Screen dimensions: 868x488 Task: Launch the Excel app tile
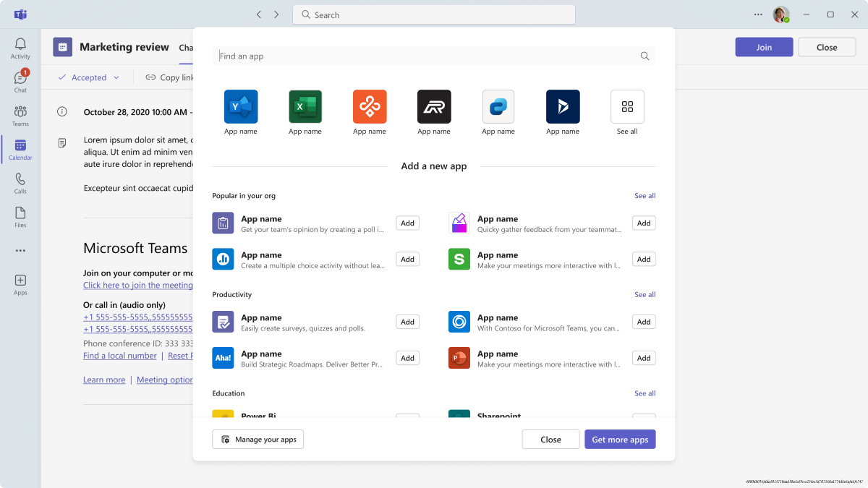(x=305, y=107)
